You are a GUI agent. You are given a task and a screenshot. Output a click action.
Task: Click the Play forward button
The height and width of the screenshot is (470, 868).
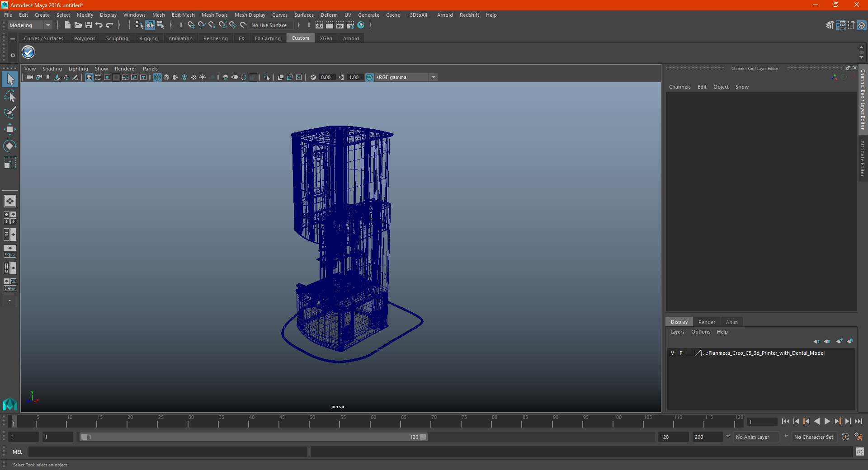tap(827, 421)
